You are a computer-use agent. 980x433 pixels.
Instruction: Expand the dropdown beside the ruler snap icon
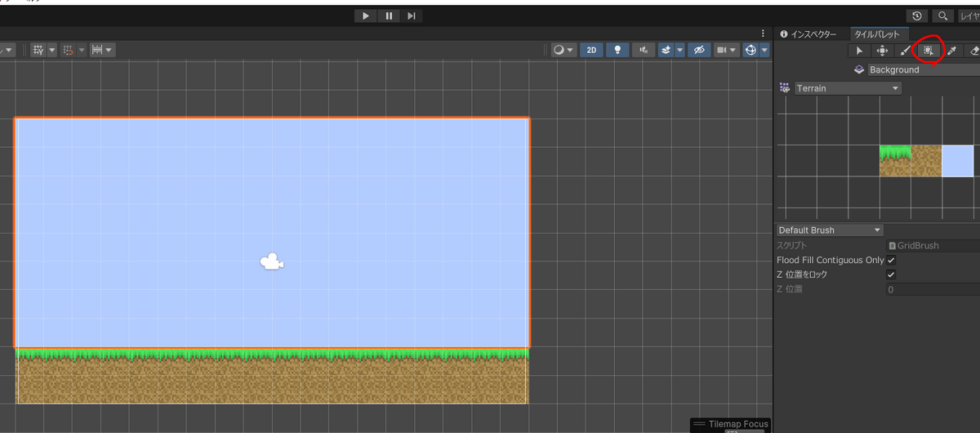click(x=109, y=50)
